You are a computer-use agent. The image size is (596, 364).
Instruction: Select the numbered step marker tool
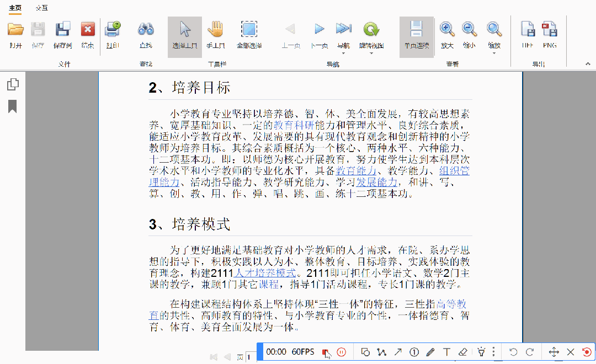click(414, 352)
